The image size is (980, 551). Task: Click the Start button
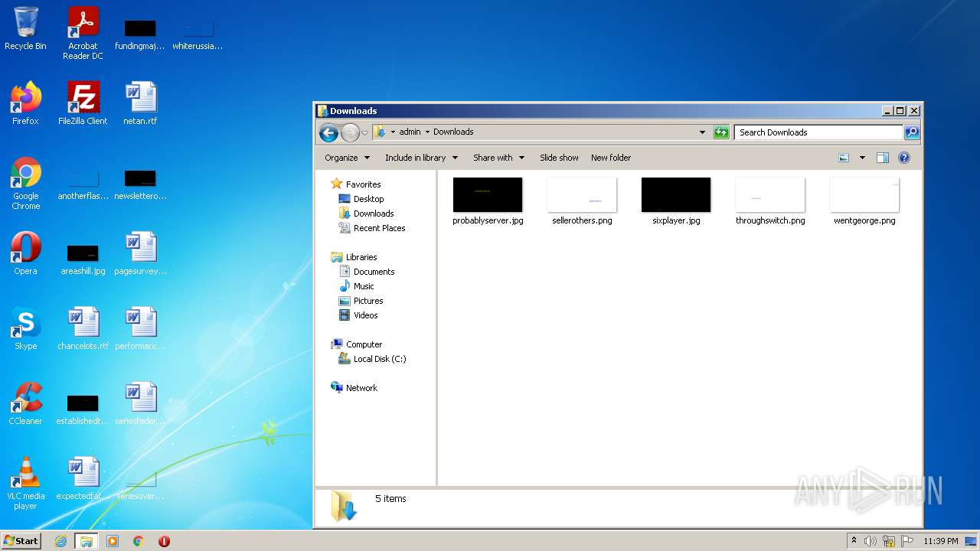pyautogui.click(x=21, y=541)
